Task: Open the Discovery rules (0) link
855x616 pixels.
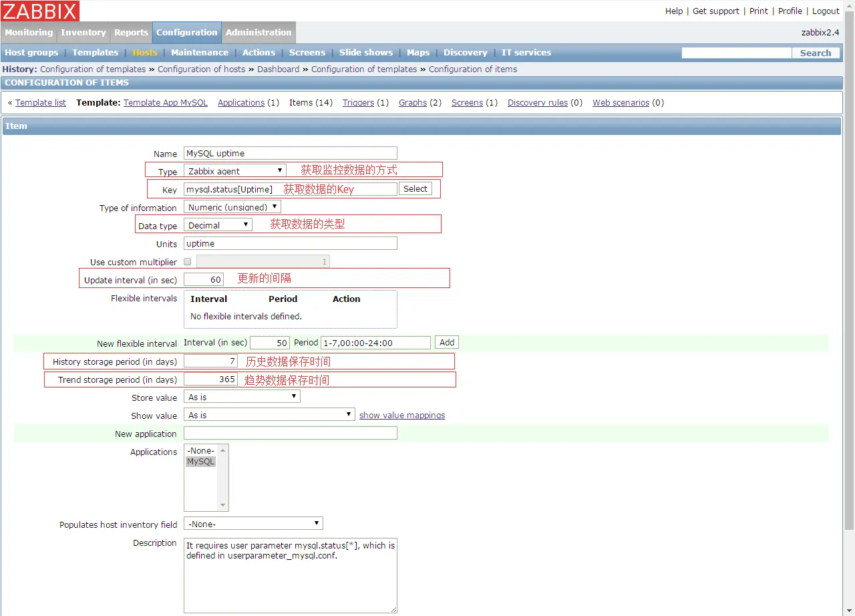Action: [x=538, y=102]
